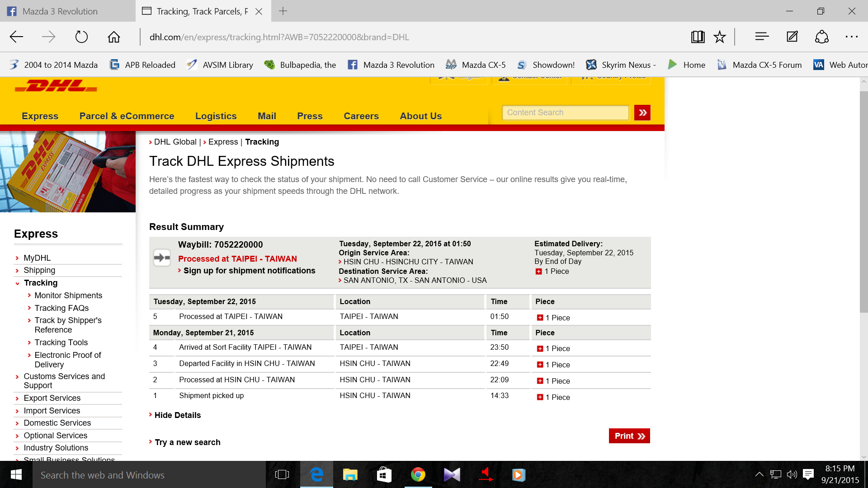This screenshot has width=868, height=488.
Task: Open Import Services sidebar link
Action: tap(52, 411)
